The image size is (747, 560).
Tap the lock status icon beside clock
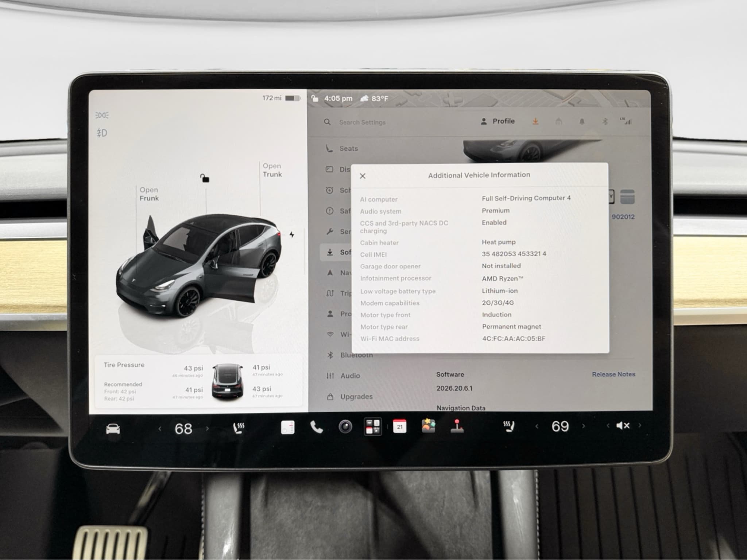[x=315, y=98]
